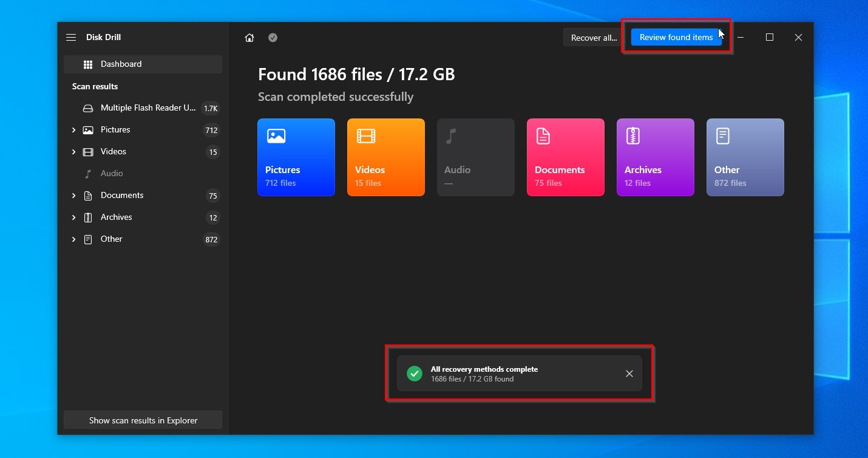Select Documents label in the sidebar

(x=122, y=196)
